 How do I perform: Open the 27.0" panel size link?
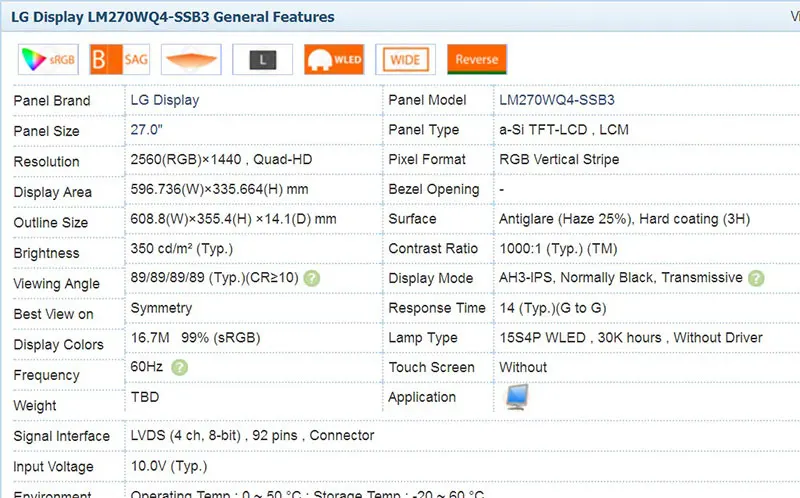(x=146, y=130)
